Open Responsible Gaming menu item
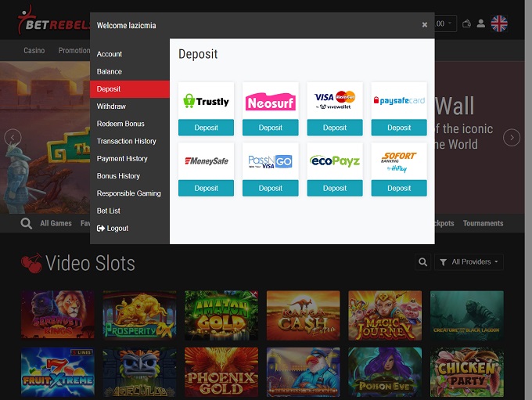The height and width of the screenshot is (400, 532). (x=128, y=193)
